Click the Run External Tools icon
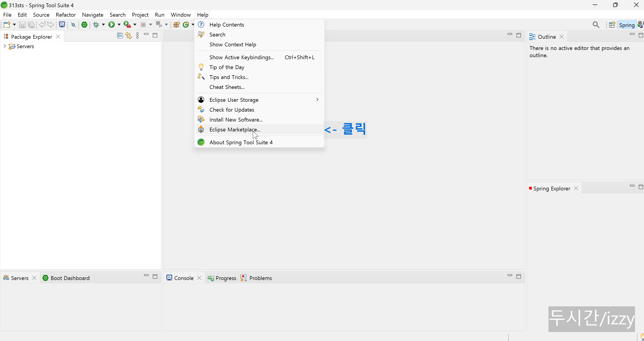 tap(127, 25)
